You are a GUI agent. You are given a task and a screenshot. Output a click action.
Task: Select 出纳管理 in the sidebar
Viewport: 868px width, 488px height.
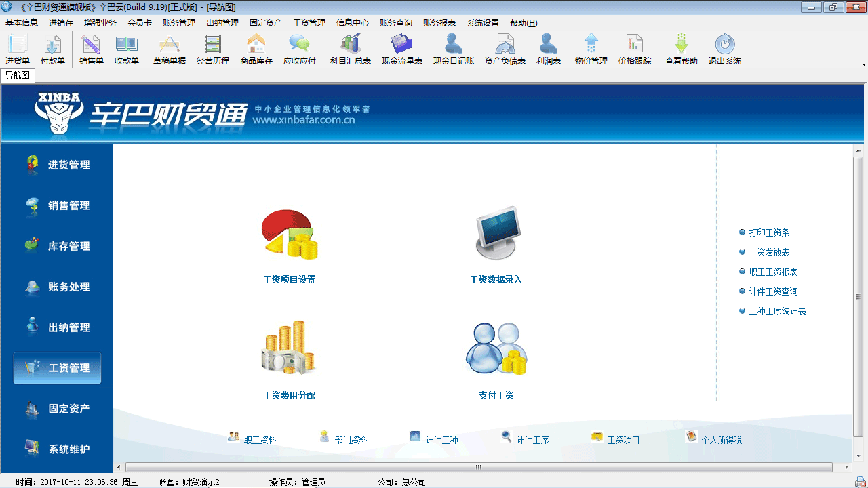(x=58, y=327)
